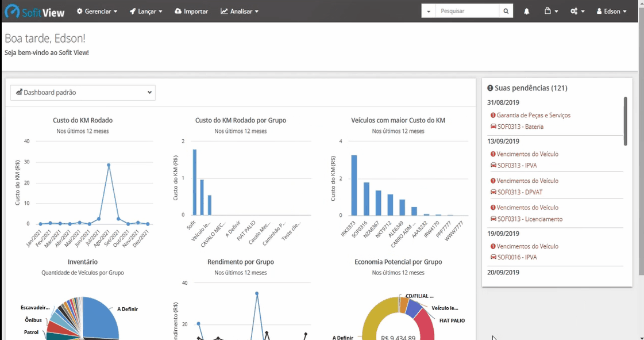Expand the search filter dropdown arrow
The image size is (644, 340).
click(429, 11)
